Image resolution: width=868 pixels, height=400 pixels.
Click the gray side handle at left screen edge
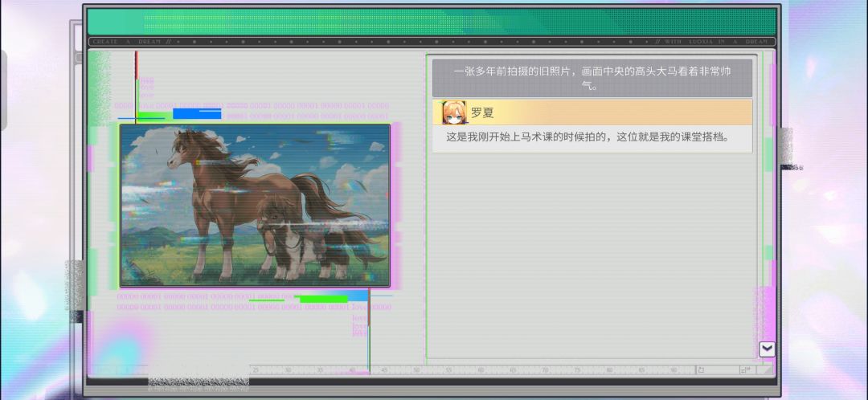click(3, 90)
